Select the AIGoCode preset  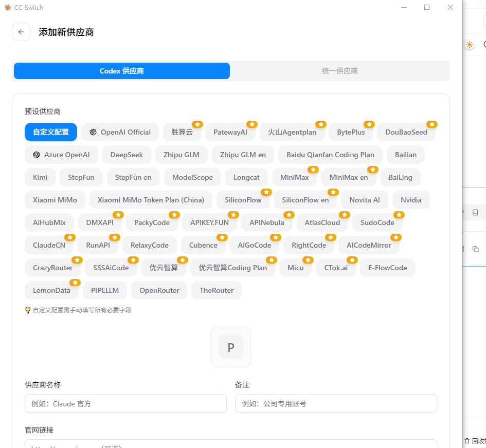(255, 245)
